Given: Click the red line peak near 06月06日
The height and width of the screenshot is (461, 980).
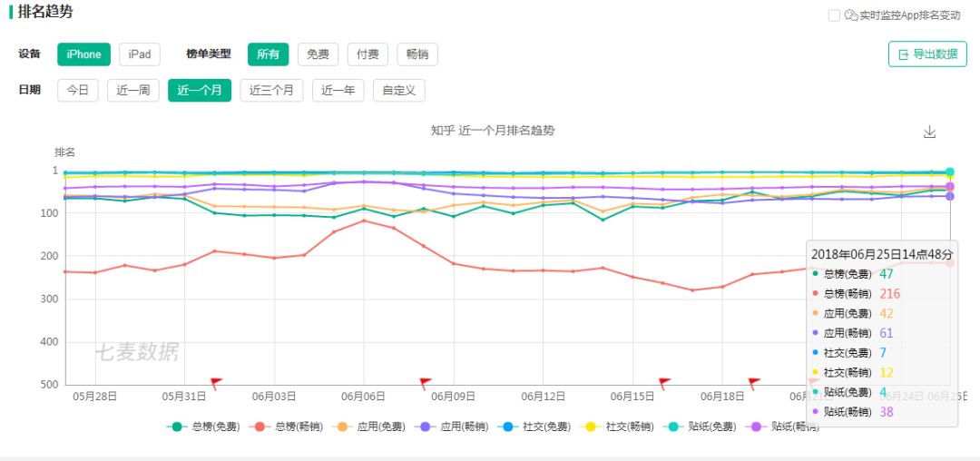Looking at the screenshot, I should pyautogui.click(x=365, y=221).
